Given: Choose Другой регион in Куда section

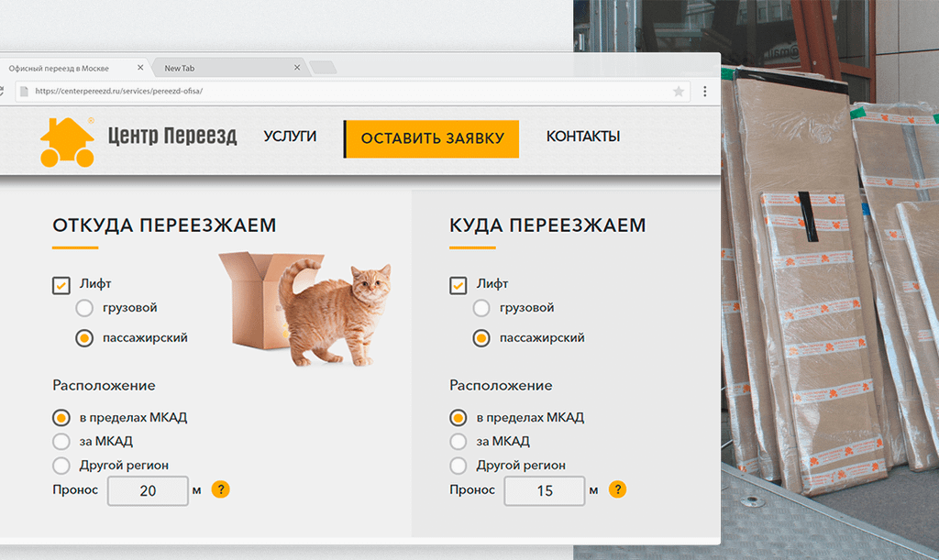Looking at the screenshot, I should pyautogui.click(x=458, y=466).
